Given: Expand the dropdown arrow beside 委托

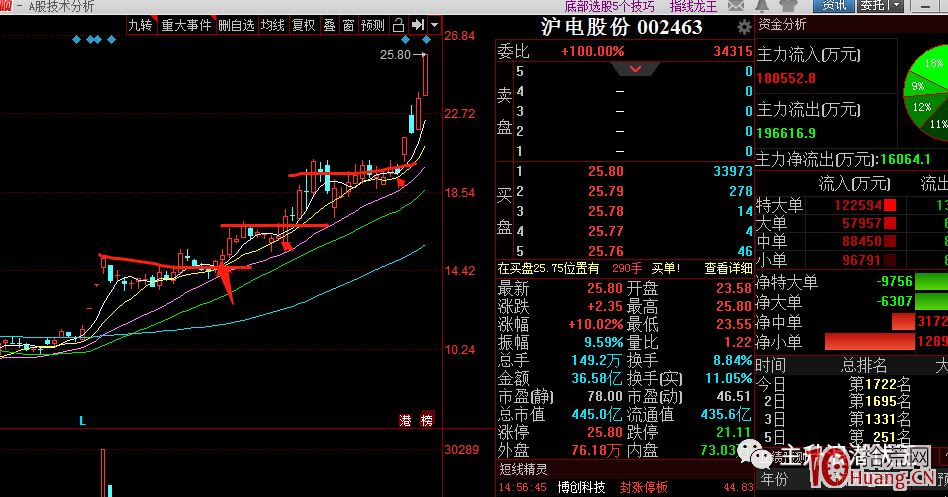Looking at the screenshot, I should 897,6.
